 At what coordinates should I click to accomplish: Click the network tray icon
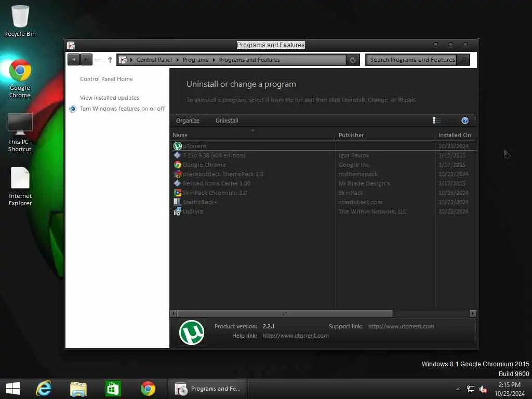click(x=471, y=389)
